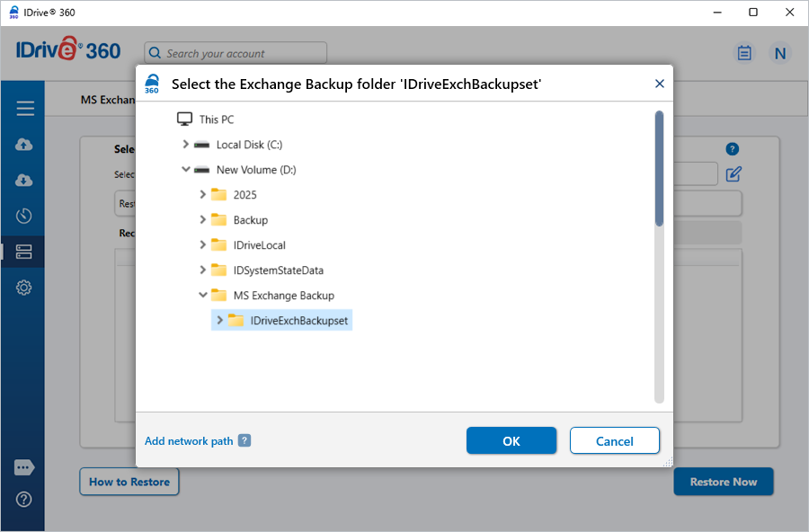Click the Add network path link
The image size is (809, 532).
[x=189, y=441]
